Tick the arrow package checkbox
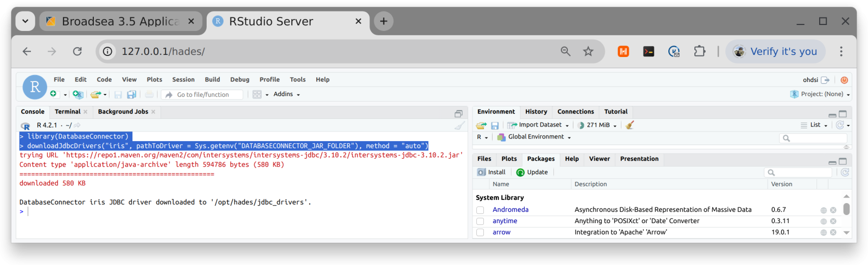Viewport: 868px width, 265px height. click(480, 232)
